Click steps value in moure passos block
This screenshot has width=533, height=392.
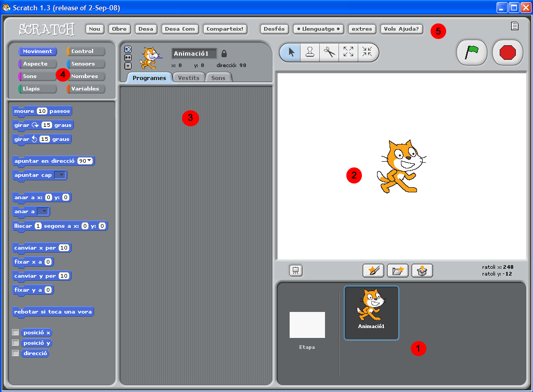tap(42, 111)
